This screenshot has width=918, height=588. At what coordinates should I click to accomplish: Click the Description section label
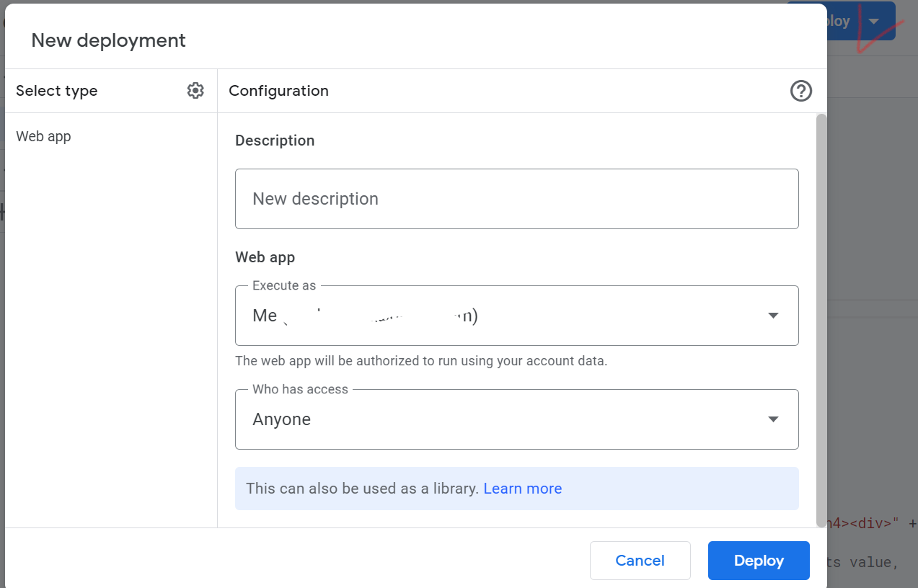pyautogui.click(x=275, y=141)
